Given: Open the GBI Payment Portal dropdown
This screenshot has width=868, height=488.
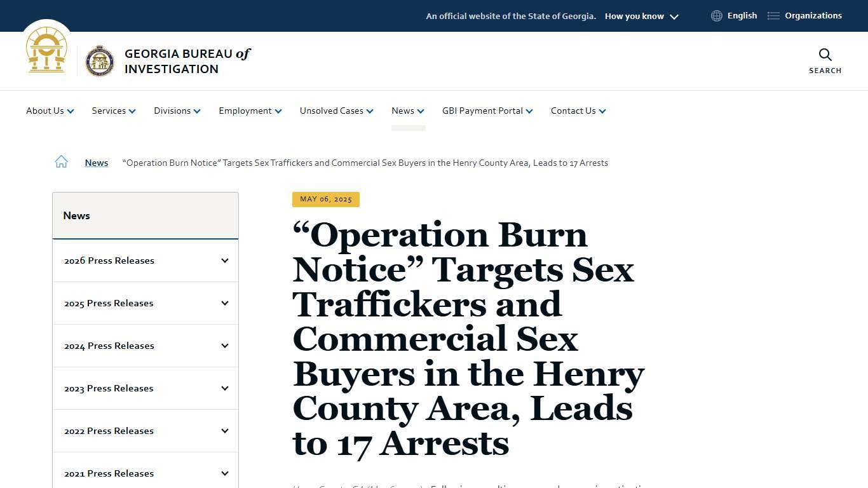Looking at the screenshot, I should click(x=487, y=111).
